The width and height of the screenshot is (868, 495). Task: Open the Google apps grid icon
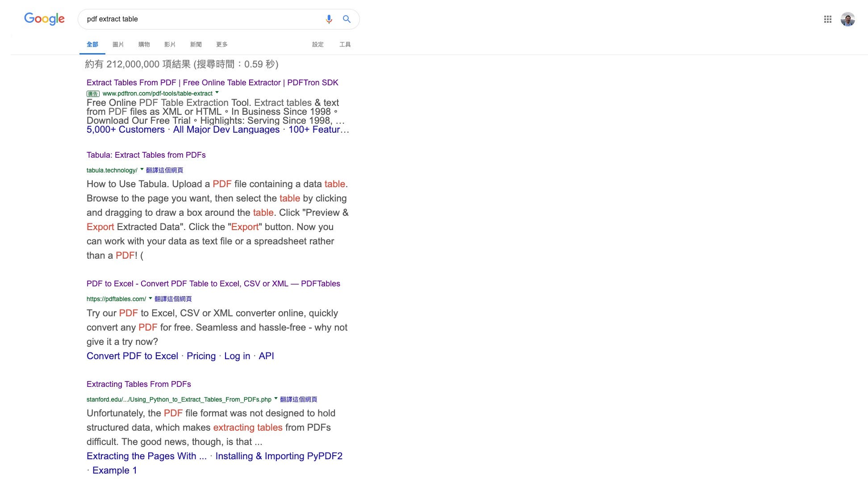pos(827,19)
